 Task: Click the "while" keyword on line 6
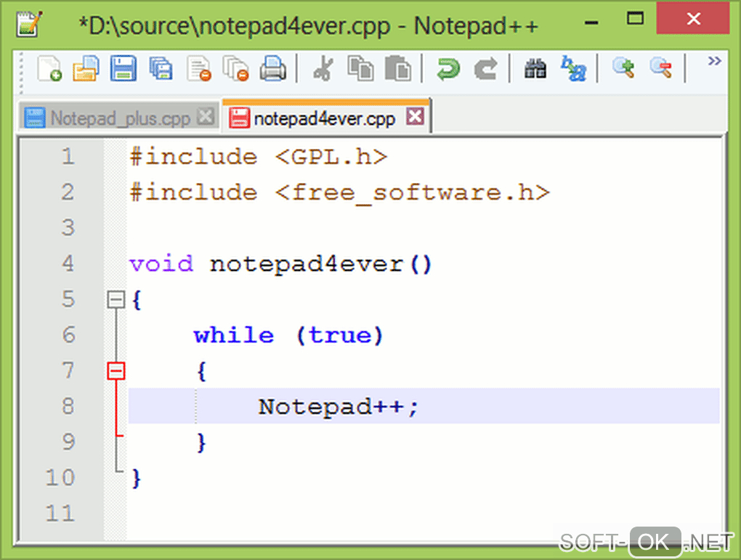234,336
